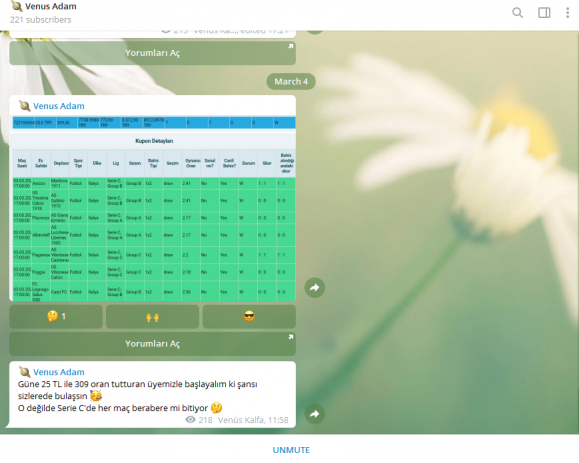Open the coupon details table image
Screen dimensions: 579x463
(154, 209)
